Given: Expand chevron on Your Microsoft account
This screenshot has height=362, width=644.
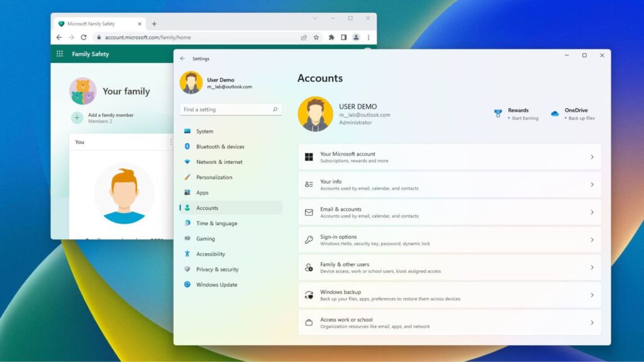Looking at the screenshot, I should click(592, 157).
